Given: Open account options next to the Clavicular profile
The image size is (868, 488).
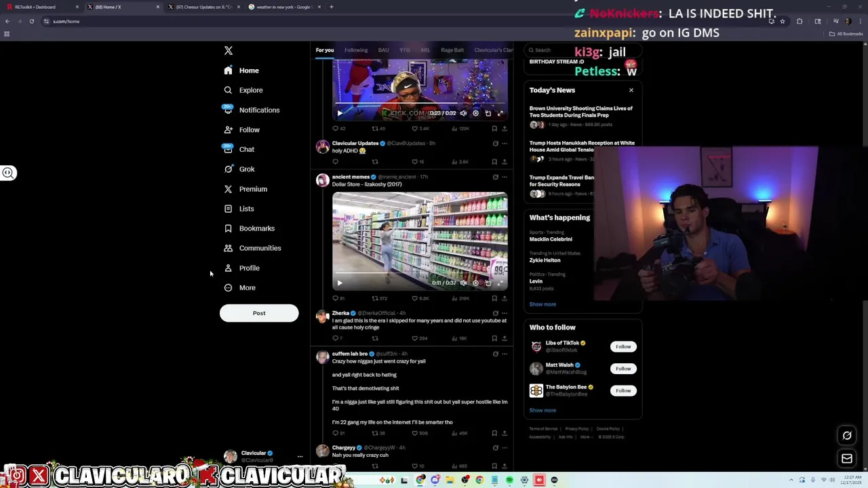Looking at the screenshot, I should pyautogui.click(x=300, y=457).
